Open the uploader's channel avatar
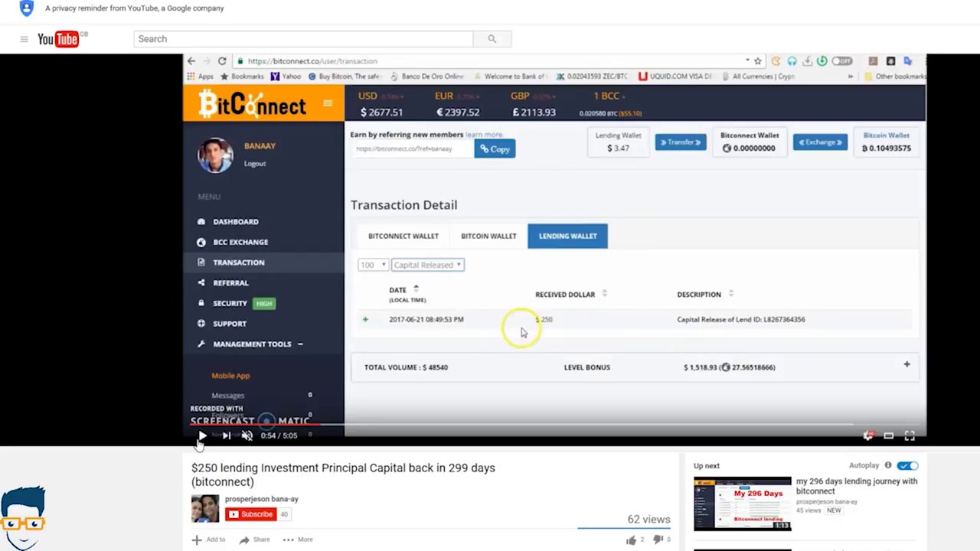The width and height of the screenshot is (980, 551). [x=205, y=509]
